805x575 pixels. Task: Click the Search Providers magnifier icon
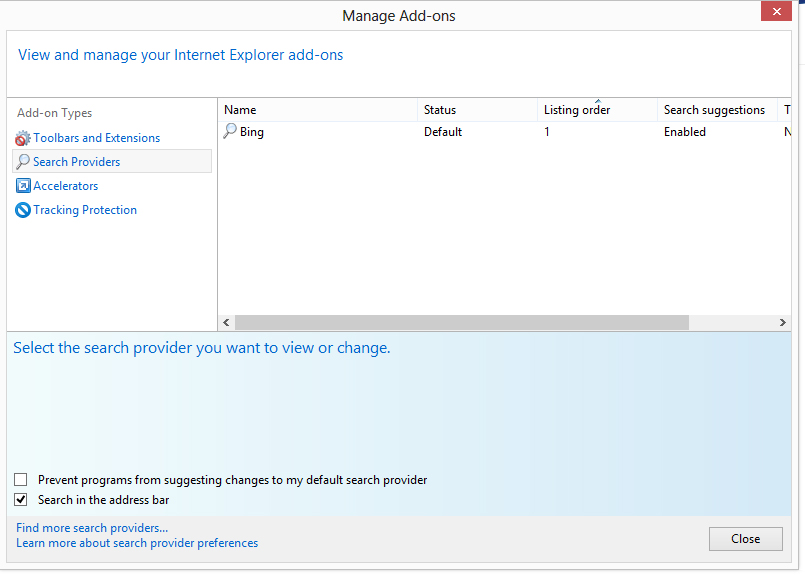pos(23,162)
